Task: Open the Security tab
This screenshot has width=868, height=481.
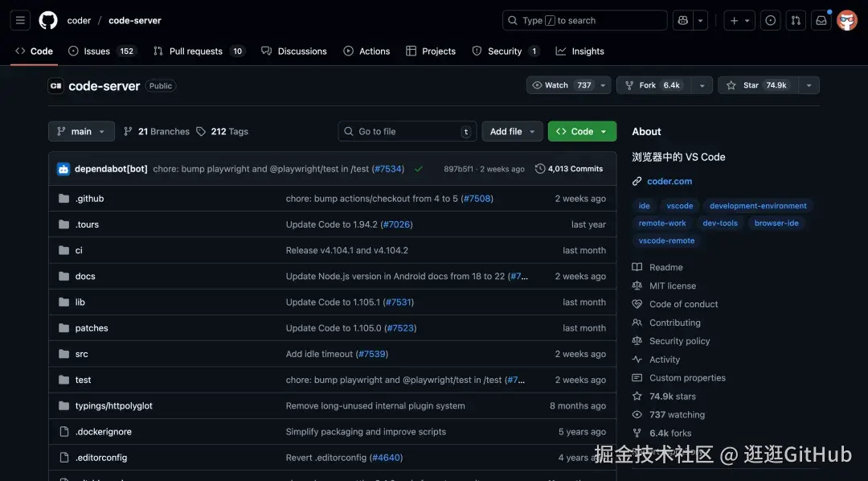Action: point(506,51)
